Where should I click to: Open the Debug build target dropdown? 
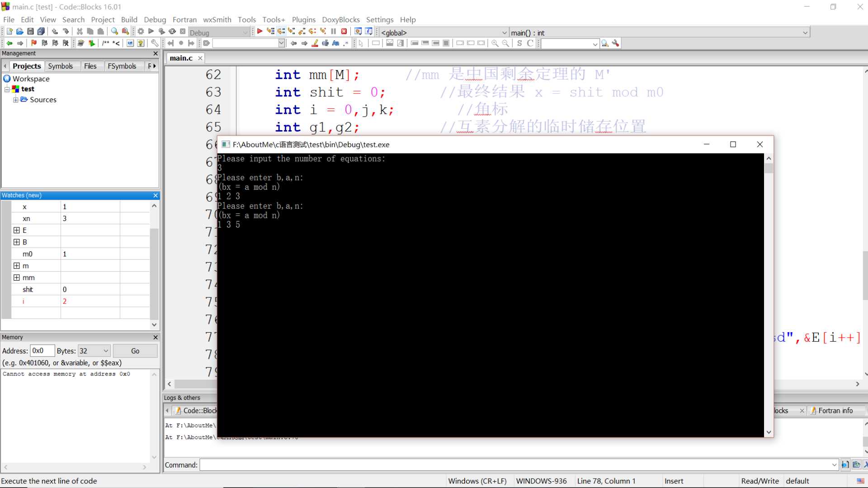pos(245,33)
